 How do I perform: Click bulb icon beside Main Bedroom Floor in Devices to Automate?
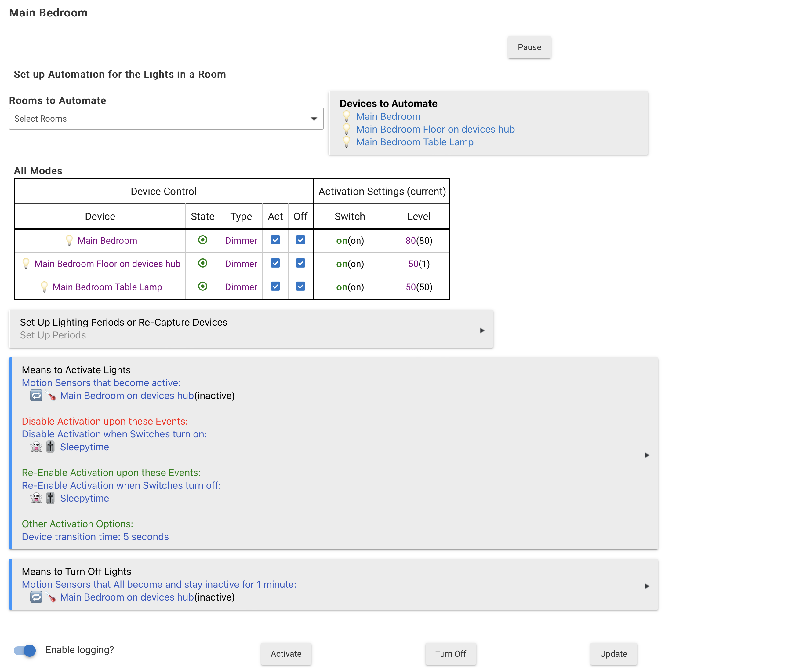click(347, 129)
